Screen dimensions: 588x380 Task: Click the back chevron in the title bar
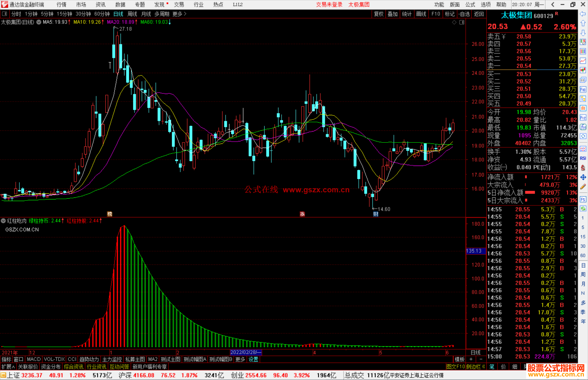(553, 4)
